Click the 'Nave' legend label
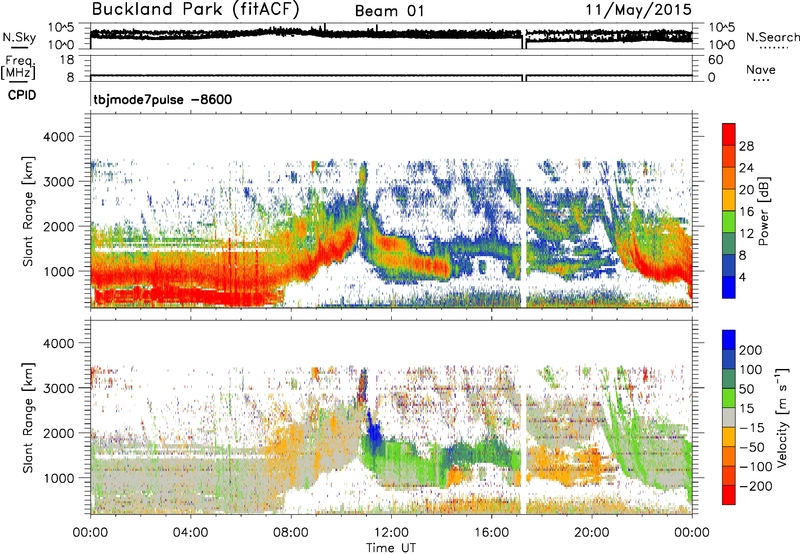Screen dimensions: 800x554 pyautogui.click(x=761, y=69)
